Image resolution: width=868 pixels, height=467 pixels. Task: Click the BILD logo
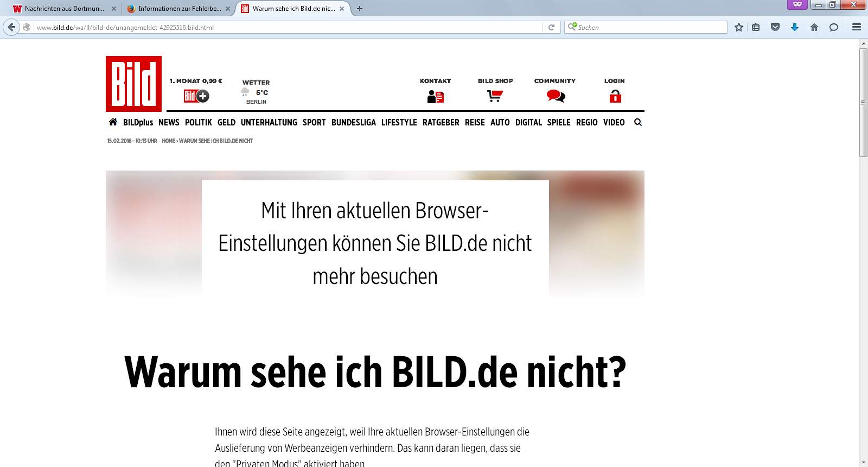[x=133, y=84]
